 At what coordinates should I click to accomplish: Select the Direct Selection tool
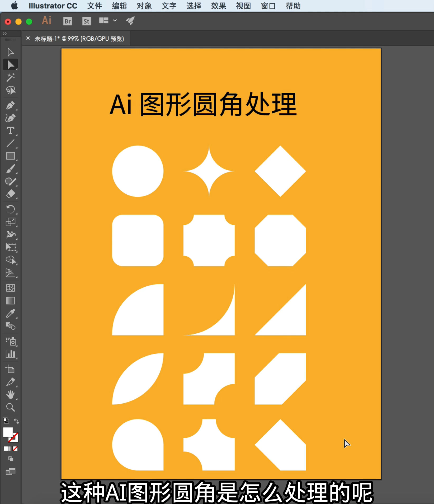(x=11, y=65)
